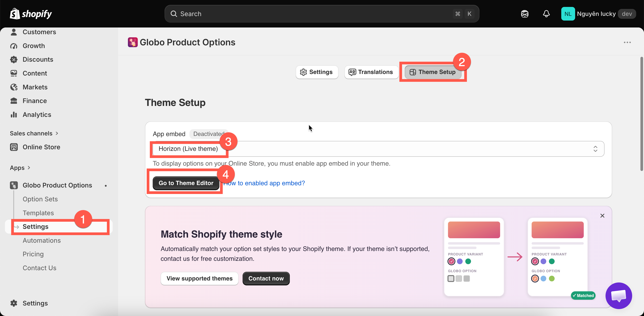Open Templates in the sidebar
The image size is (644, 316).
coord(38,213)
